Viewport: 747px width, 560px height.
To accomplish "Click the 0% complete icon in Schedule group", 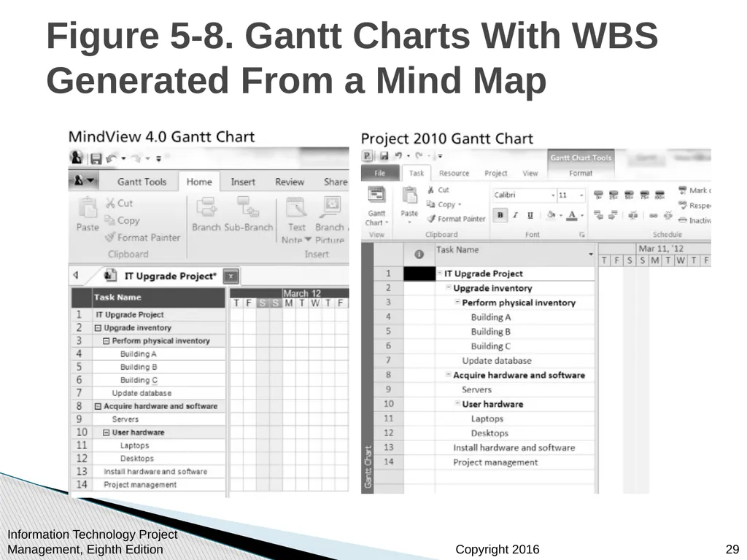I will click(x=598, y=195).
